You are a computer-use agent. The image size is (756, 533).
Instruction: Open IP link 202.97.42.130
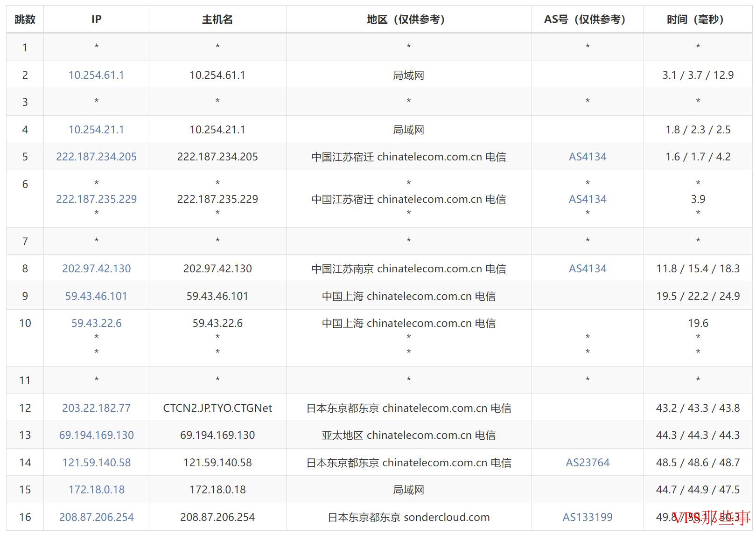[96, 269]
